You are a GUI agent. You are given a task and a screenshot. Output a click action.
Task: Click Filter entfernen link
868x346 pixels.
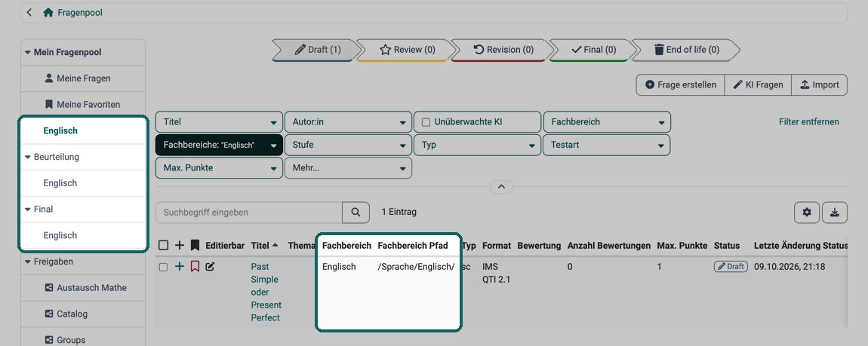click(809, 122)
